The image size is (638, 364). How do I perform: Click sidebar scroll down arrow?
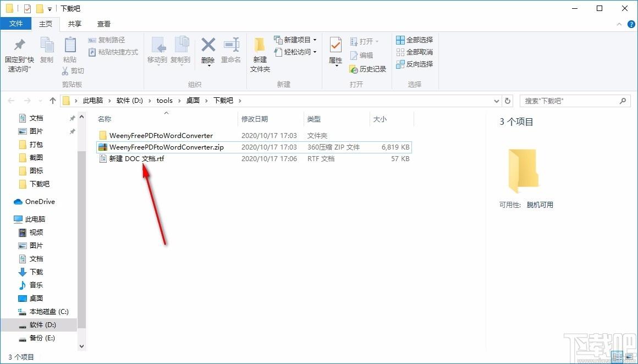[82, 346]
